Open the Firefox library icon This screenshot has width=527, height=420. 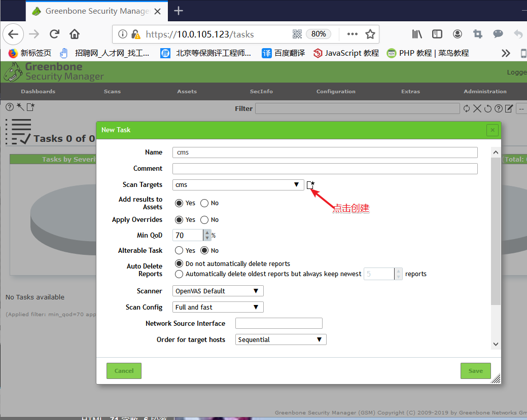coord(417,34)
